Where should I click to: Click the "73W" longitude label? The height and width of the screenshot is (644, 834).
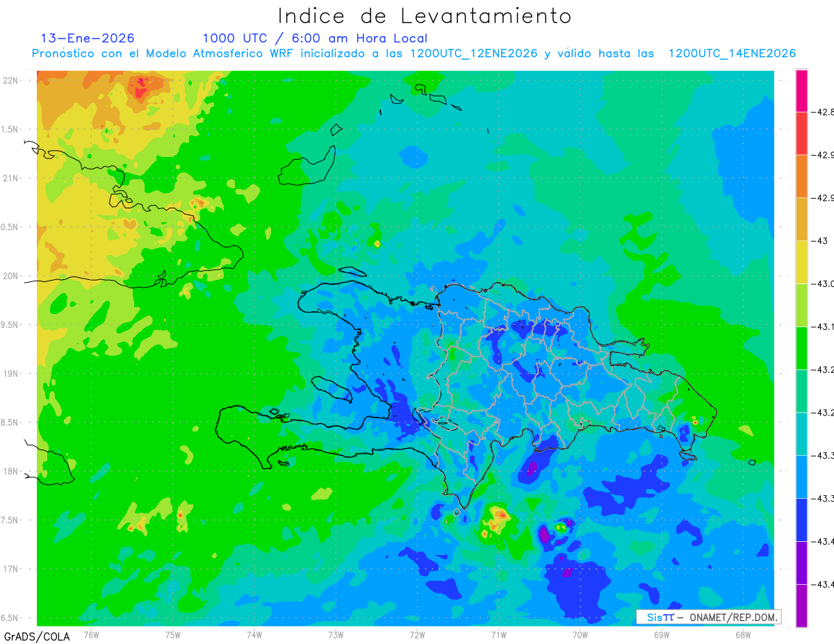(336, 634)
